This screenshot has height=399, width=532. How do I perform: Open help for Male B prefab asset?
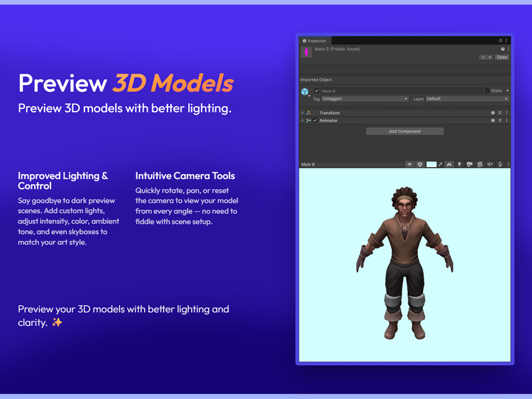503,49
